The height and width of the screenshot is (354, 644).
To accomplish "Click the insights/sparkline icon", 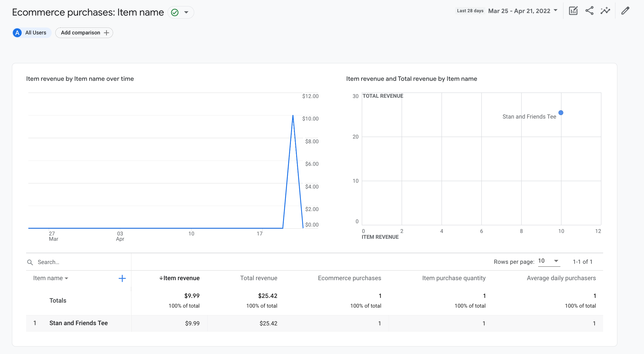I will [606, 11].
